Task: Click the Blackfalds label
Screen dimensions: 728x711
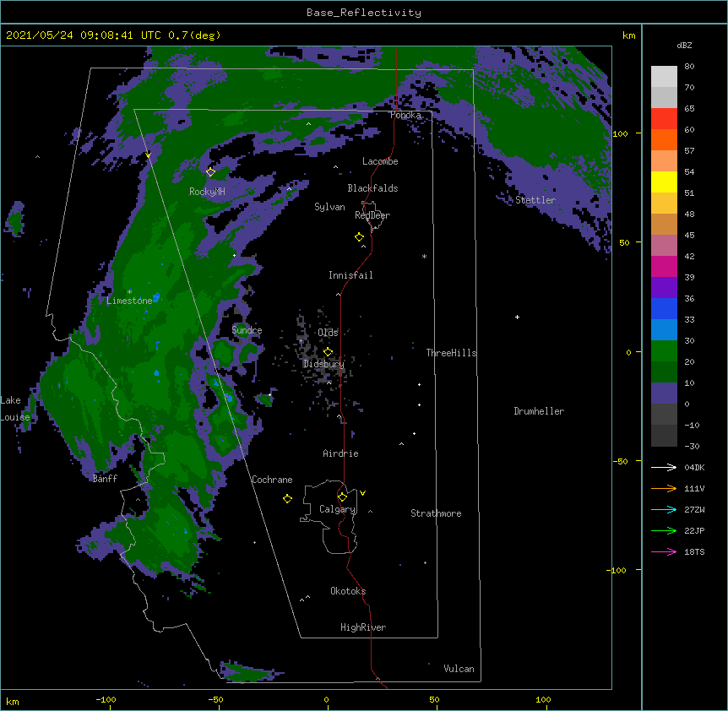Action: pyautogui.click(x=372, y=188)
